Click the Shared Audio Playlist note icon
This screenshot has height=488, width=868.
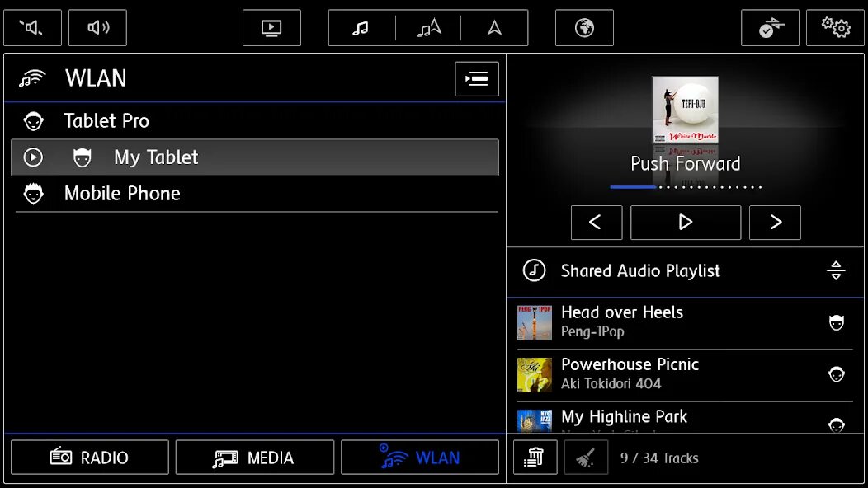click(534, 270)
